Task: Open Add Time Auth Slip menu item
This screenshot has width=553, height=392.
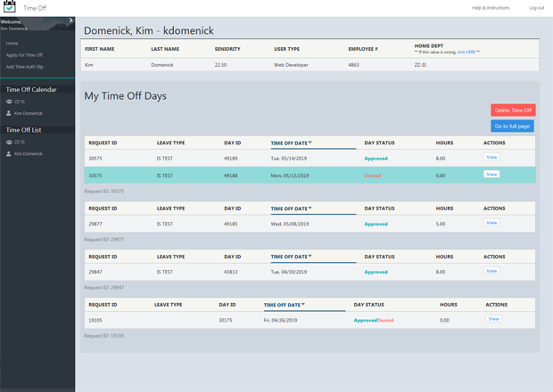Action: (x=25, y=67)
